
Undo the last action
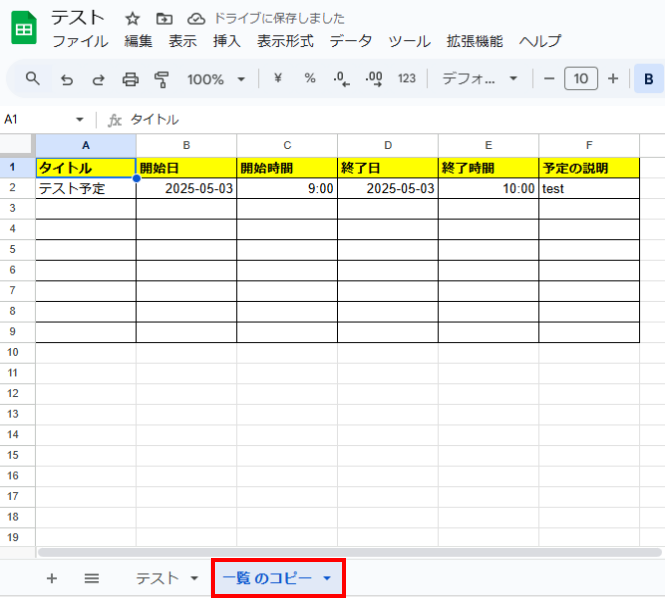(x=67, y=79)
